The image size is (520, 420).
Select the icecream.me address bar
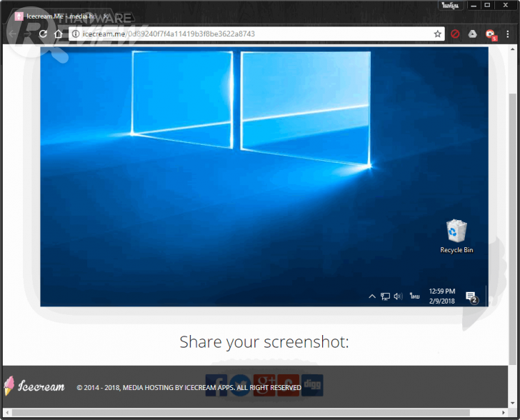tap(256, 34)
